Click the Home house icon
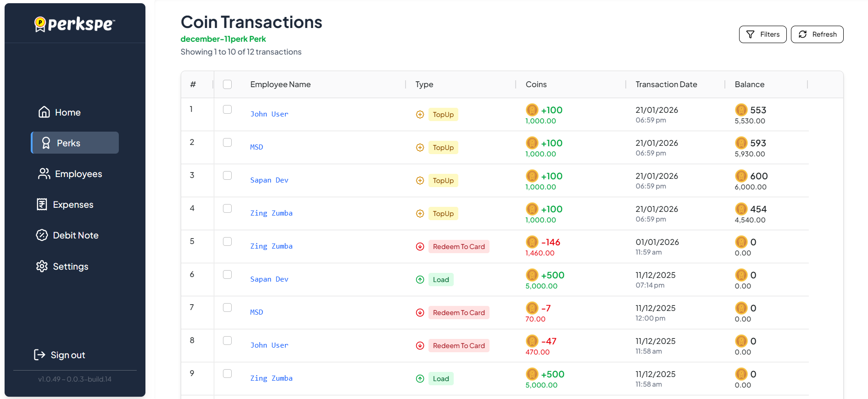Image resolution: width=868 pixels, height=399 pixels. pyautogui.click(x=44, y=112)
